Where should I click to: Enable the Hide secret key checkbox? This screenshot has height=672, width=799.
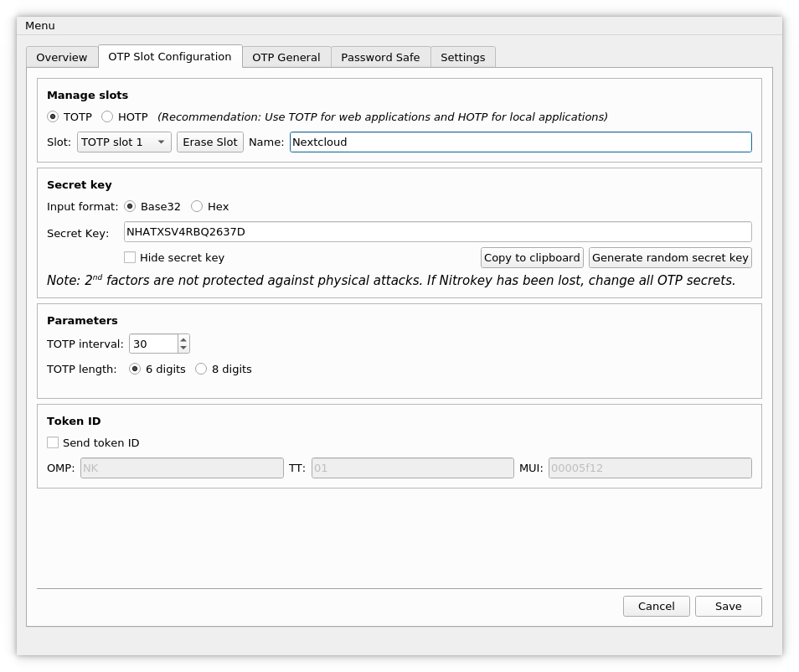(x=130, y=257)
